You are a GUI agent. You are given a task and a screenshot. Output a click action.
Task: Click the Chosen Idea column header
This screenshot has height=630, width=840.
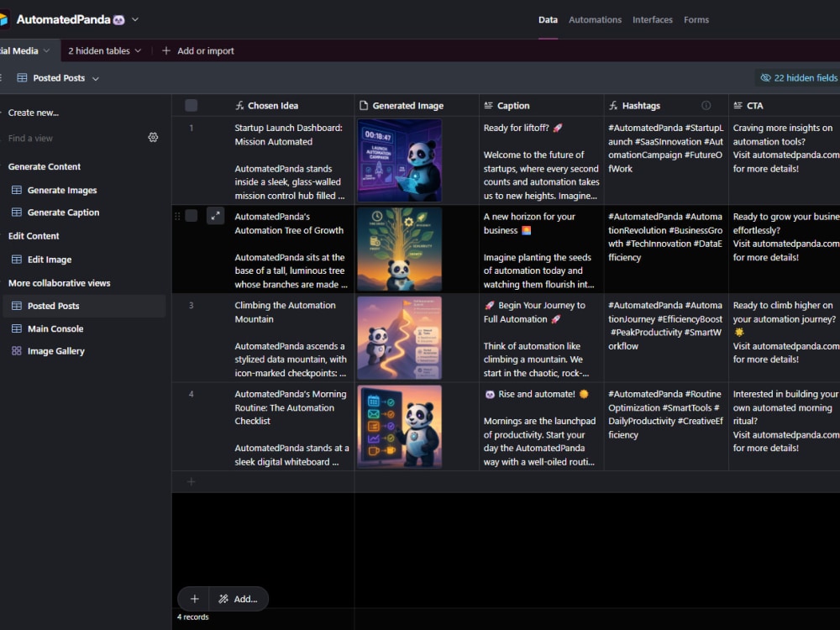(x=292, y=106)
